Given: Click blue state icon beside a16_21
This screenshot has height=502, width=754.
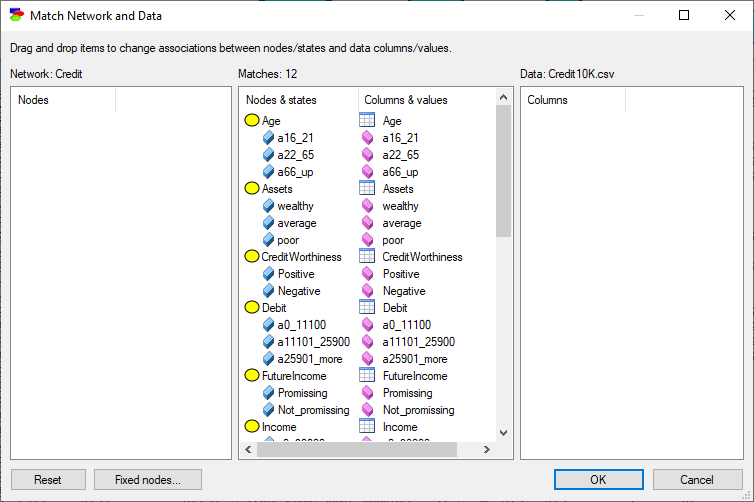Looking at the screenshot, I should (x=268, y=138).
